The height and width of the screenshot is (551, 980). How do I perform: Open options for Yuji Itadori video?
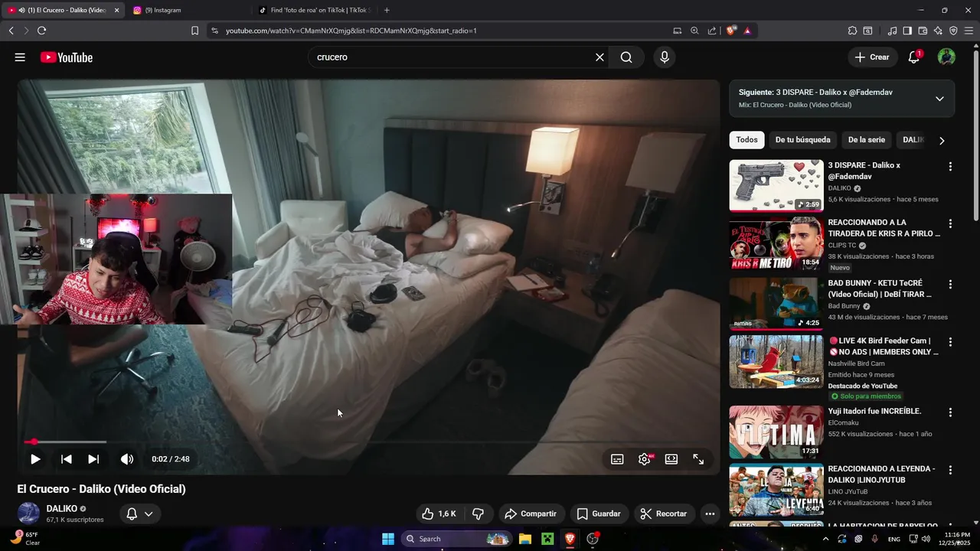point(950,412)
